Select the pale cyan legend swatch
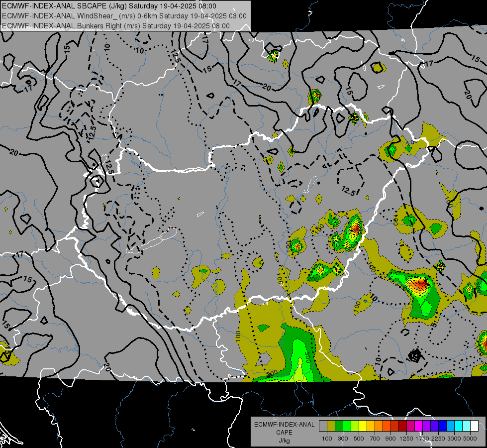The height and width of the screenshot is (448, 487). (467, 426)
